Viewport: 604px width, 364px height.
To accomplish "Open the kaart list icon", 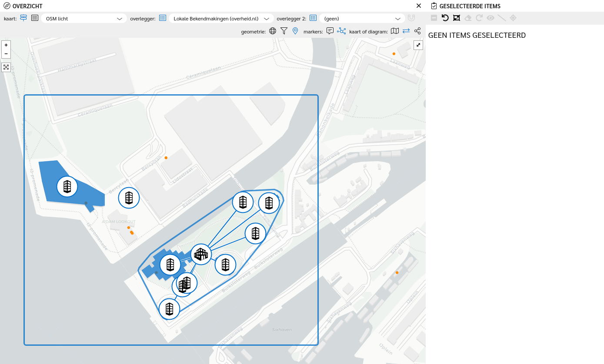I will pyautogui.click(x=35, y=18).
